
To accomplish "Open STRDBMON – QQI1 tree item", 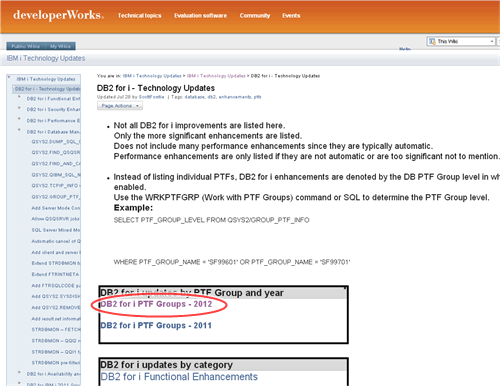I will pyautogui.click(x=56, y=352).
